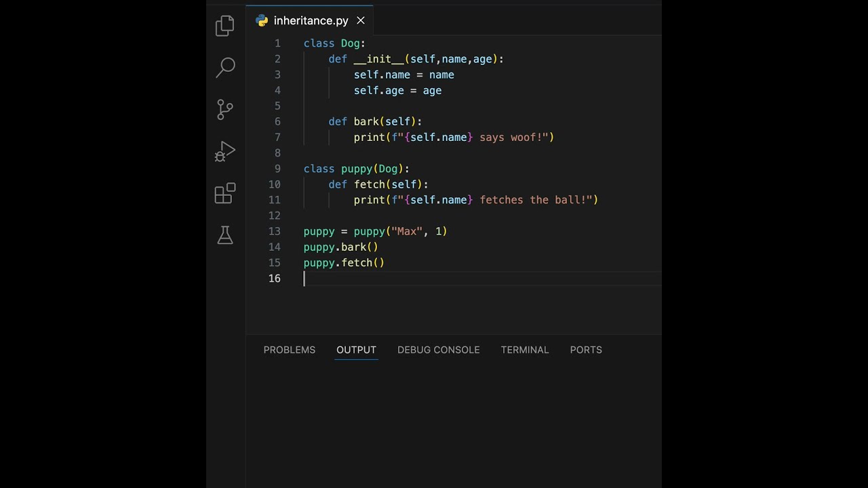Switch to the OUTPUT panel tab

[x=356, y=350]
